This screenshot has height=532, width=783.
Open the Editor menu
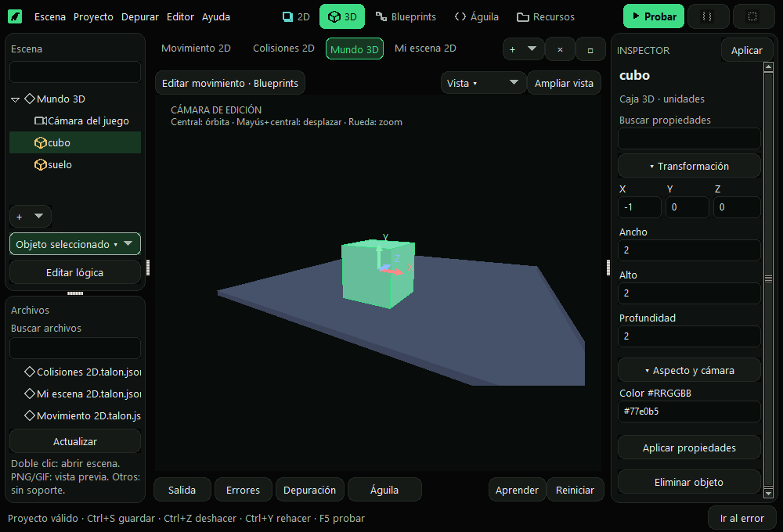coord(180,16)
